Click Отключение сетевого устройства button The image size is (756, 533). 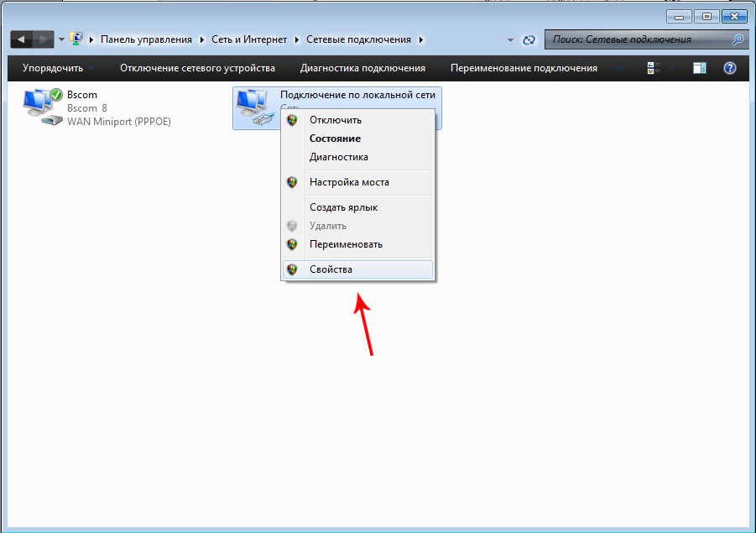(197, 68)
